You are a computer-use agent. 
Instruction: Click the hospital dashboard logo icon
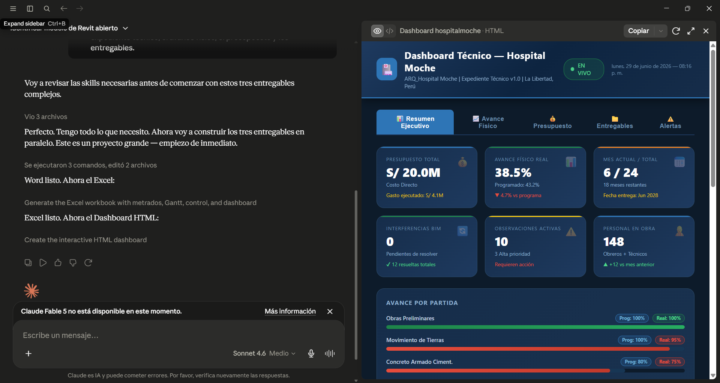coord(387,69)
